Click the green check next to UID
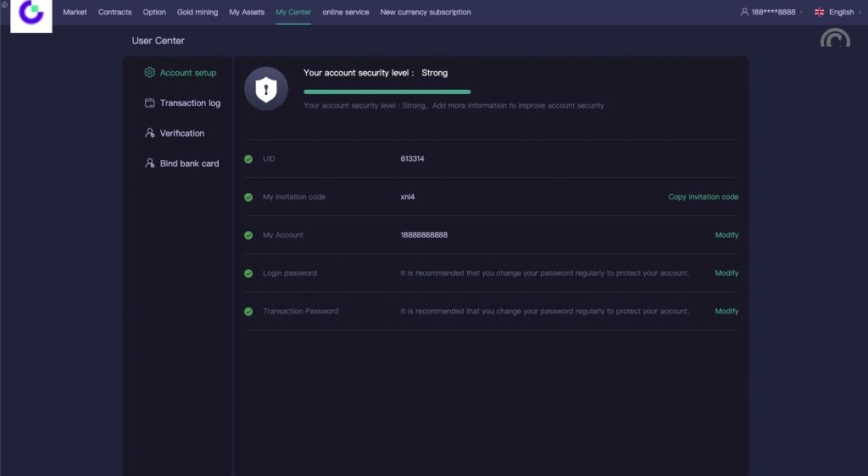The image size is (868, 476). (248, 159)
